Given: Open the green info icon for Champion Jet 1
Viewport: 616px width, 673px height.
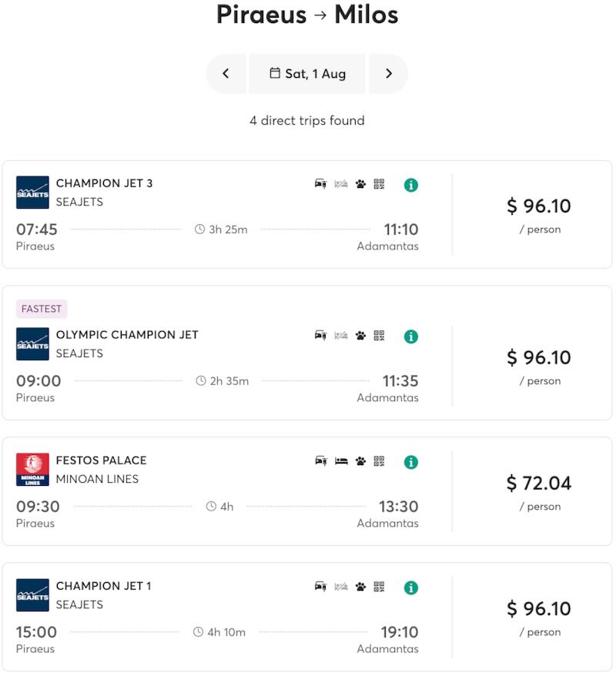Looking at the screenshot, I should click(410, 588).
